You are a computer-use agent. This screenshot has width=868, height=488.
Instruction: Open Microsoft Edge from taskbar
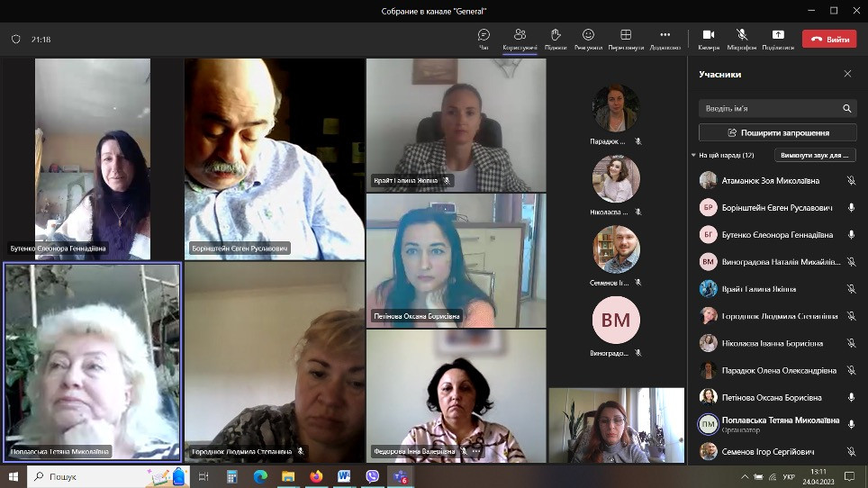pyautogui.click(x=260, y=476)
